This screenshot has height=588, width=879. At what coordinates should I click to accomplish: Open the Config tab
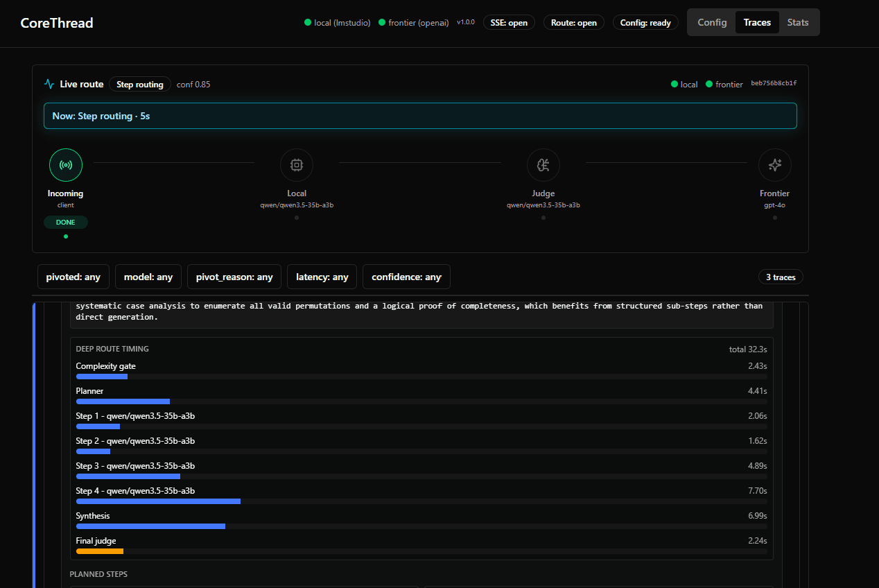[712, 22]
